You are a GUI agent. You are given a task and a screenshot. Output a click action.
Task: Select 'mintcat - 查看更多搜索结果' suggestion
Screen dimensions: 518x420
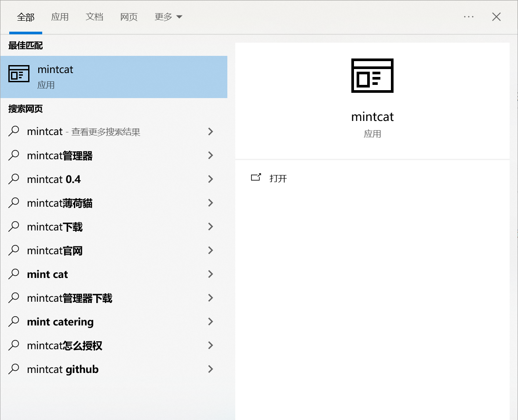pyautogui.click(x=114, y=131)
